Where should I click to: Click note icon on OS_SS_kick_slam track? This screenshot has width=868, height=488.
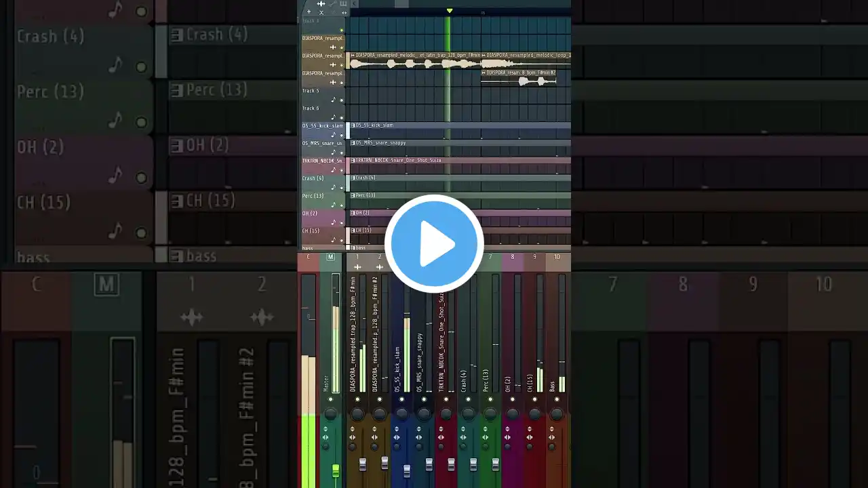click(333, 135)
